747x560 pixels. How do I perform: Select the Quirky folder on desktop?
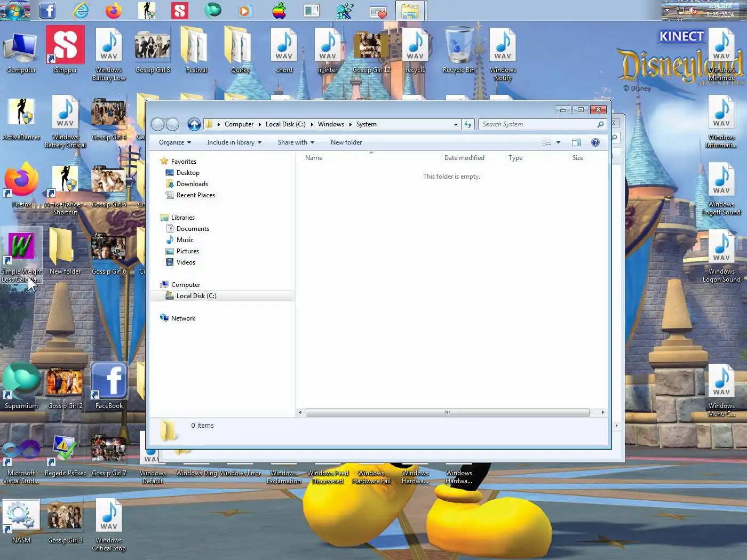pos(240,51)
